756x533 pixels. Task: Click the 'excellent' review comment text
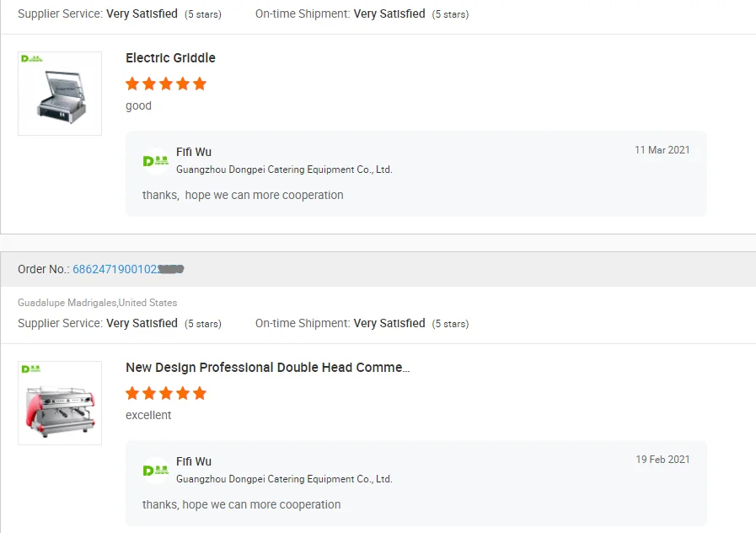coord(148,415)
